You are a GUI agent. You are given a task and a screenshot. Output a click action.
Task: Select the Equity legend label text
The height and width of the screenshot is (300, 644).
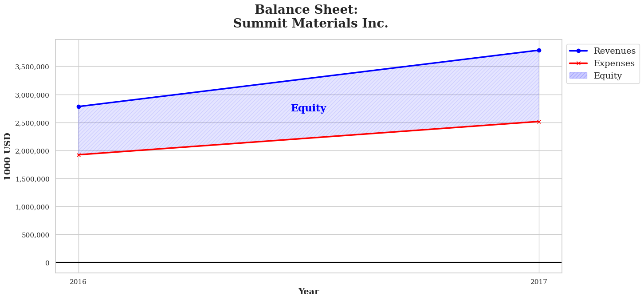pos(608,76)
